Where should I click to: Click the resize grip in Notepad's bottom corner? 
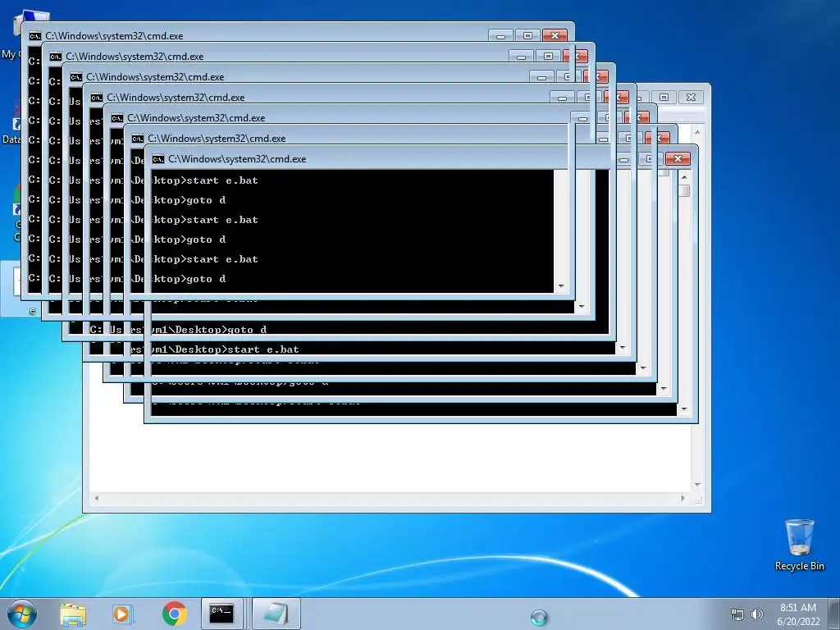(698, 500)
